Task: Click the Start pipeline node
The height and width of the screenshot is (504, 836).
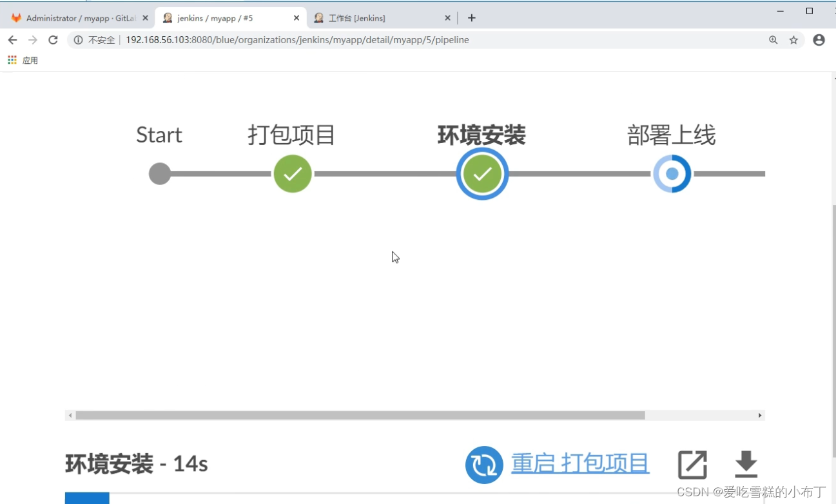Action: 160,174
